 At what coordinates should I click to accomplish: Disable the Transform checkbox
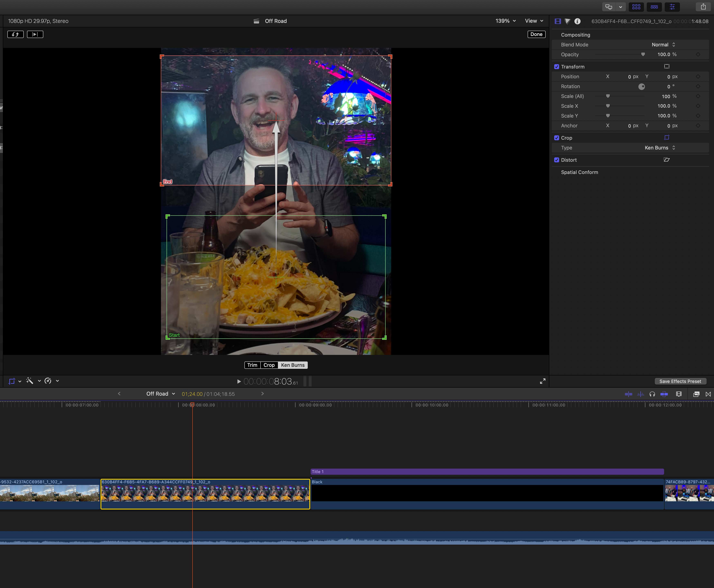[x=557, y=67]
